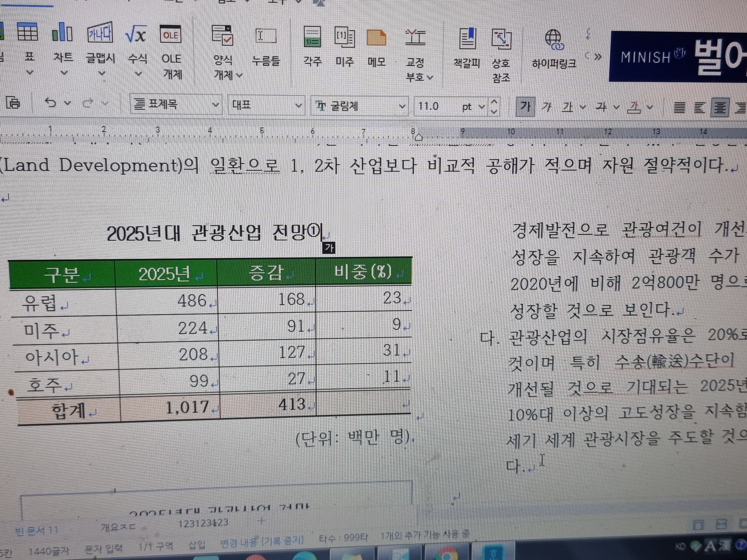Switch to the 123123123 document tab
Image resolution: width=747 pixels, height=560 pixels.
coord(203,523)
